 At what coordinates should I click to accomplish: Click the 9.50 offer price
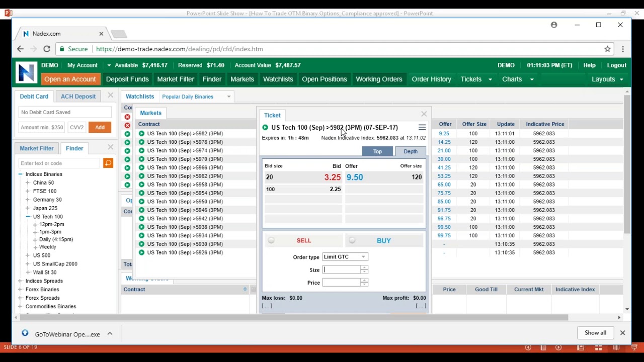click(x=355, y=177)
